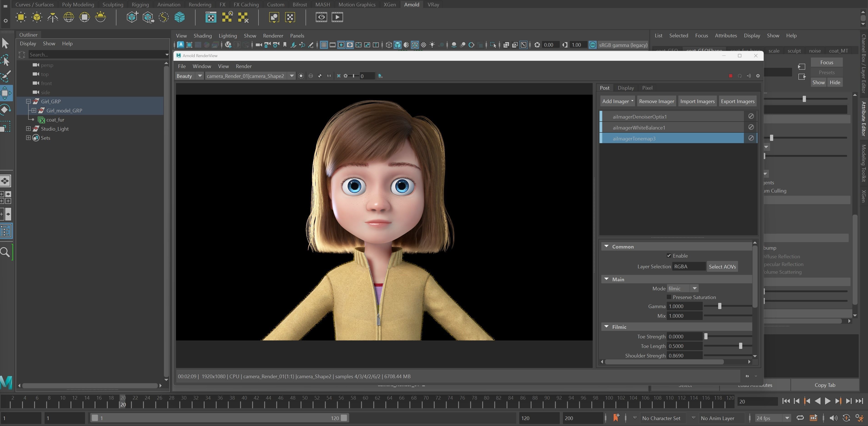The height and width of the screenshot is (426, 868).
Task: Create Arnold curve collector shelf icon
Action: tap(164, 17)
